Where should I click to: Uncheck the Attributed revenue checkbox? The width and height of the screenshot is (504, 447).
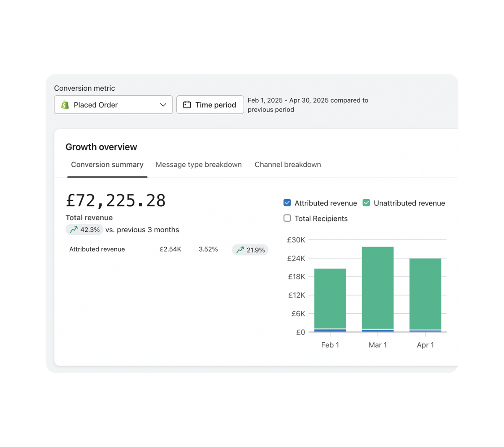click(x=287, y=202)
